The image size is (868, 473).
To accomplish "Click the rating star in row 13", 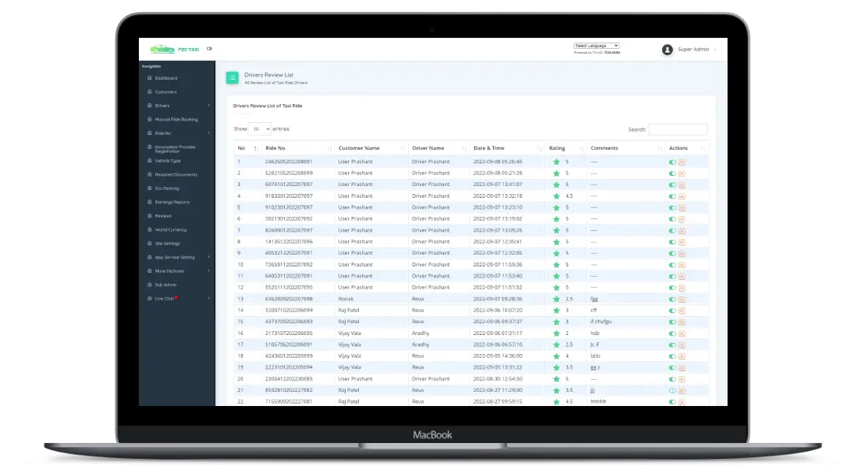I will point(556,300).
